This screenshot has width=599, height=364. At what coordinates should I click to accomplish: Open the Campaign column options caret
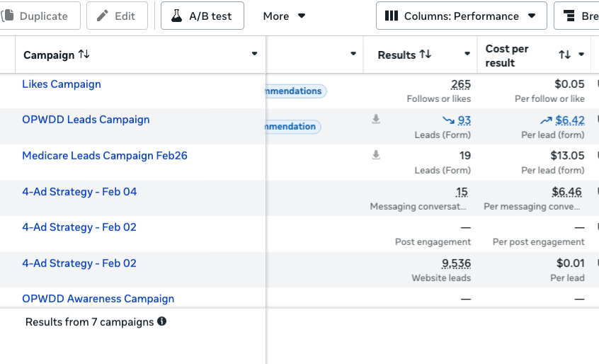254,55
